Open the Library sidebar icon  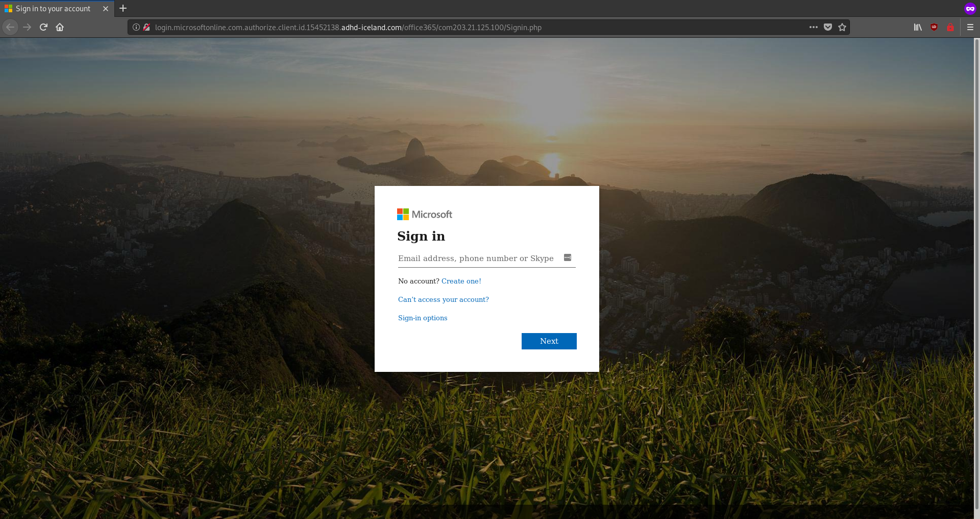coord(918,27)
